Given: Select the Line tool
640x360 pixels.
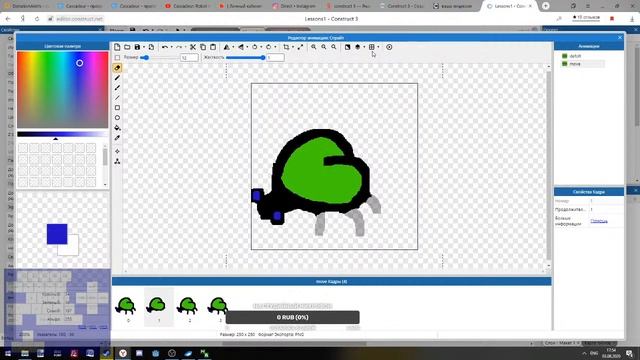Looking at the screenshot, I should [117, 98].
